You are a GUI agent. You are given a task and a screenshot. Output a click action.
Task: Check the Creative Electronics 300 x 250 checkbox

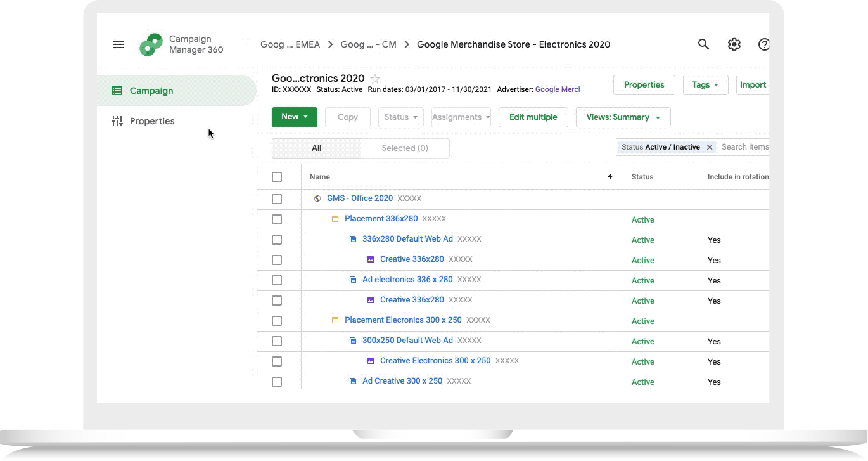277,361
